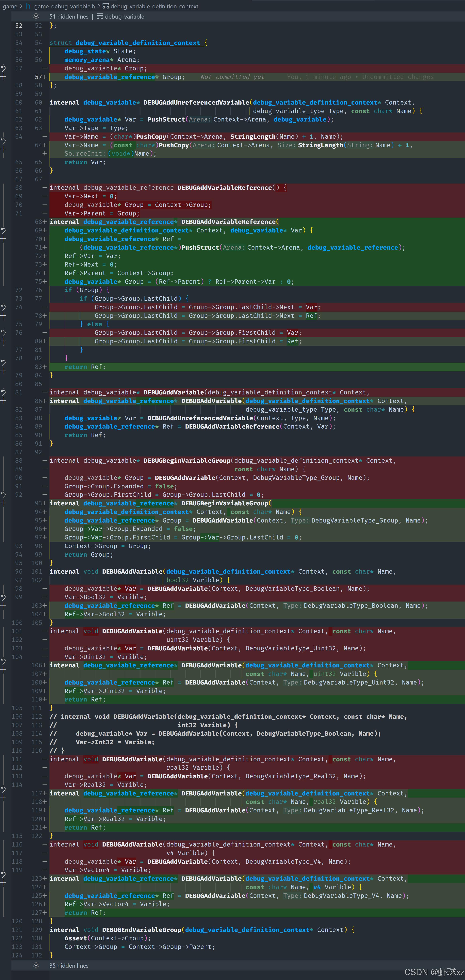This screenshot has width=465, height=980.
Task: Revert the FirstChild change at line 76
Action: point(3,333)
